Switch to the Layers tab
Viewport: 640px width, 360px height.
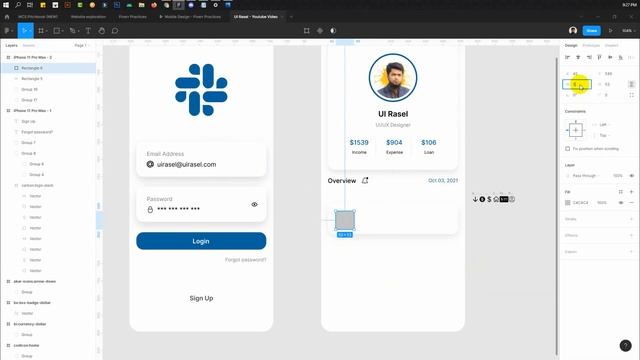click(x=11, y=45)
